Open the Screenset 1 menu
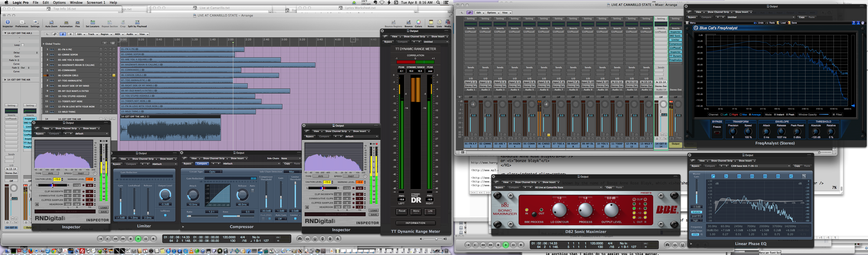The image size is (868, 255). pos(96,2)
